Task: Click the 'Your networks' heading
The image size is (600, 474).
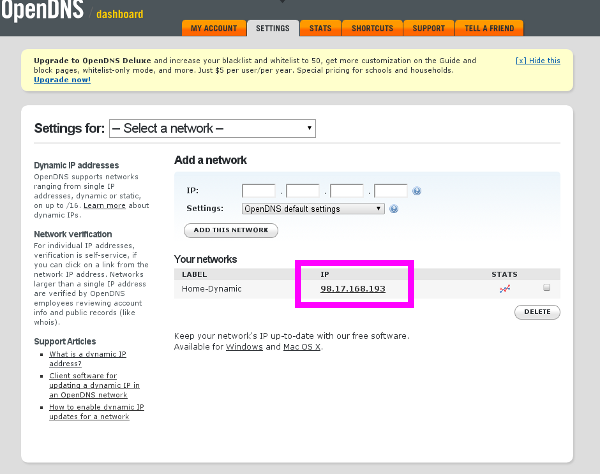Action: pos(205,259)
